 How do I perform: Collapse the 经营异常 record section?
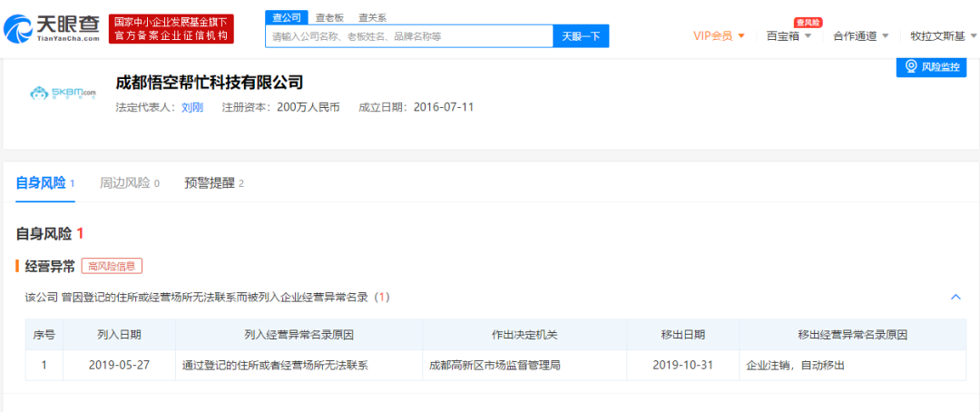955,297
